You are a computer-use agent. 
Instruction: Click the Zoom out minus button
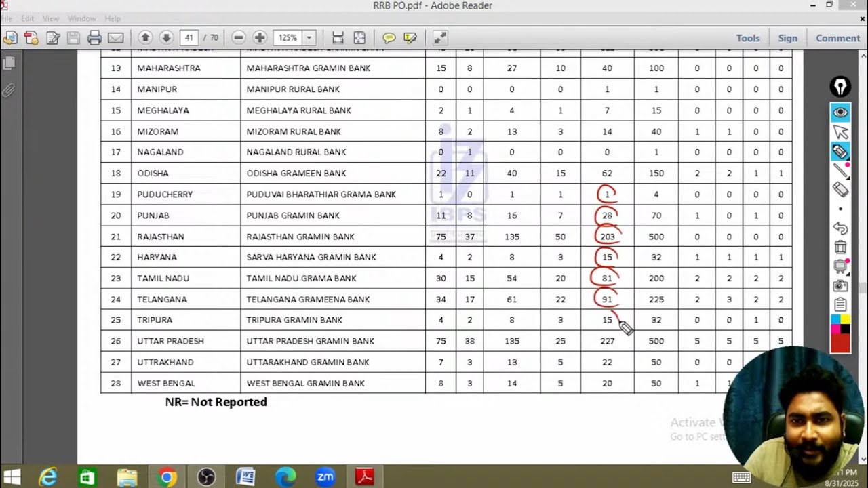point(239,38)
